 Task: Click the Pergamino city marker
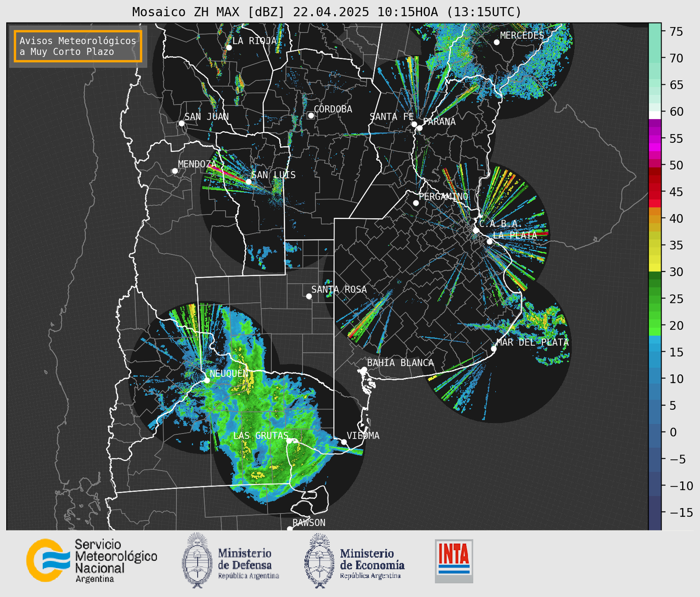point(416,203)
